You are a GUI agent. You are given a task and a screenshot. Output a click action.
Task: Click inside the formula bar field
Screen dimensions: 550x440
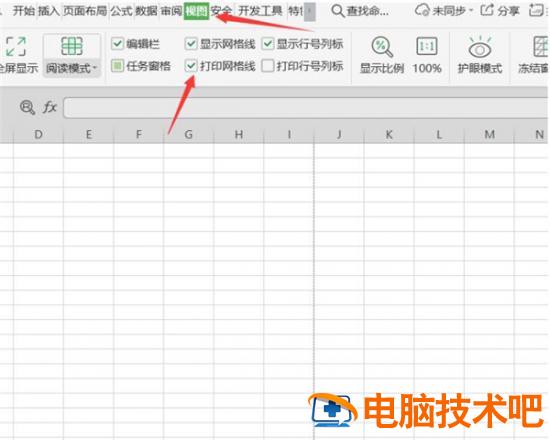tap(305, 107)
